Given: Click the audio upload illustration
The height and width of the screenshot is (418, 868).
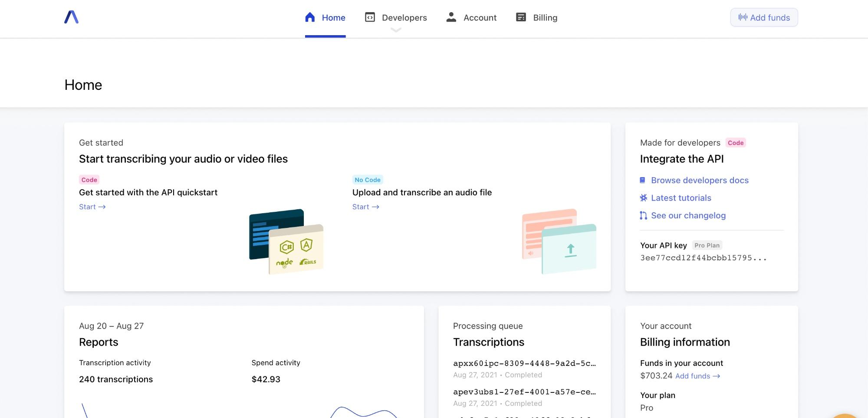Looking at the screenshot, I should pyautogui.click(x=559, y=241).
